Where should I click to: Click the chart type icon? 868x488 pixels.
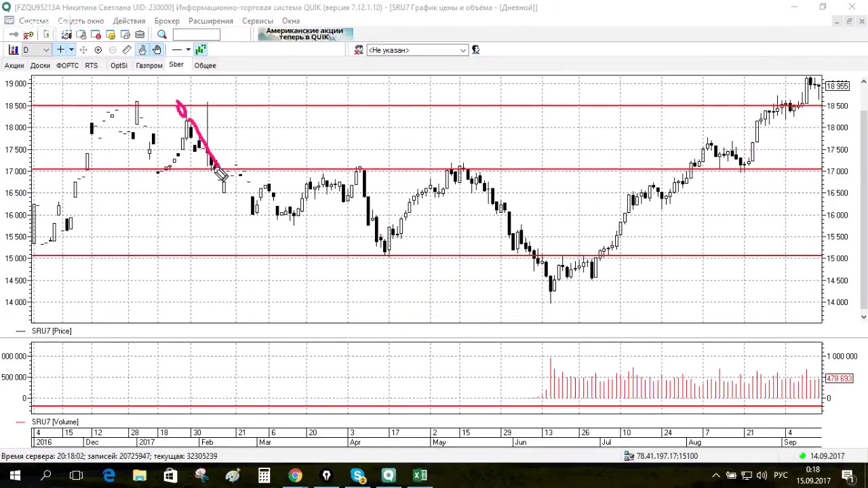(14, 49)
